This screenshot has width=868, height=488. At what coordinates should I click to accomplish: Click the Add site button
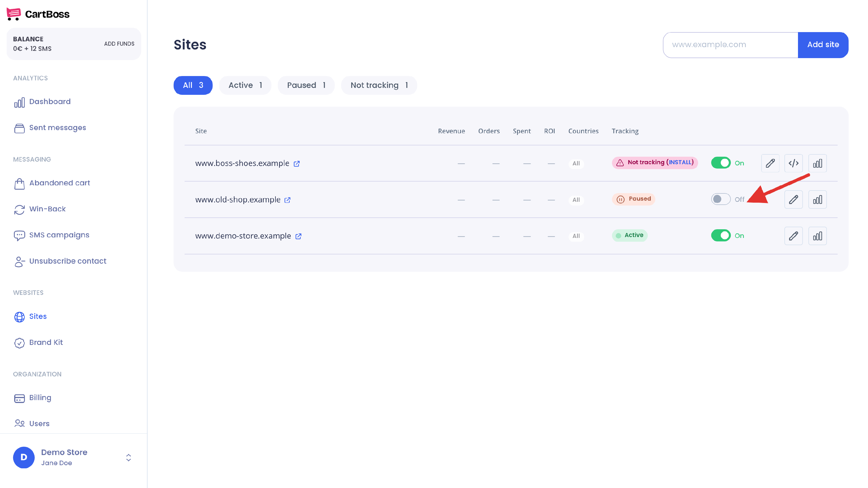(x=823, y=45)
